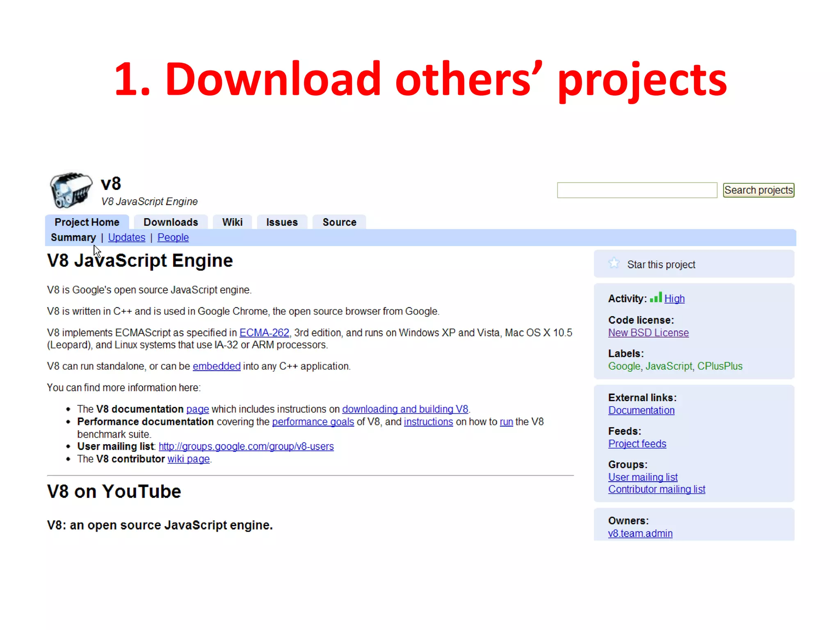Open the contributor wiki page link

[189, 459]
